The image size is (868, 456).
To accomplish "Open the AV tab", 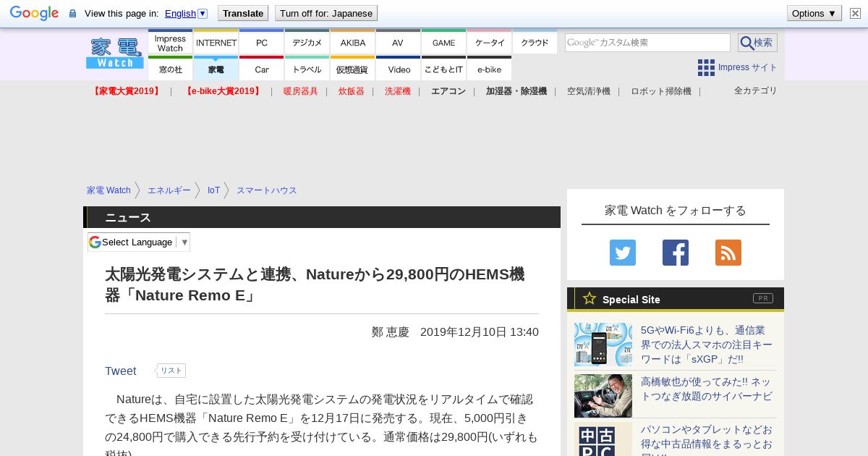I will tap(398, 43).
